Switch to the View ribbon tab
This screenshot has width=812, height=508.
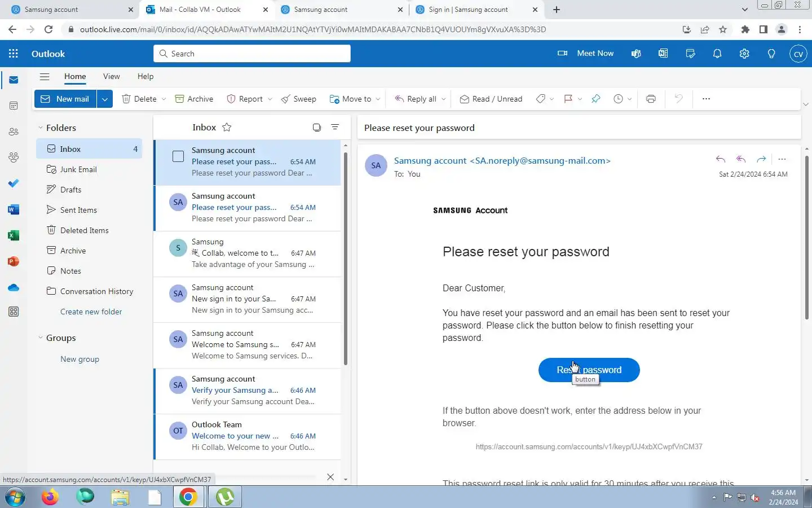coord(111,76)
